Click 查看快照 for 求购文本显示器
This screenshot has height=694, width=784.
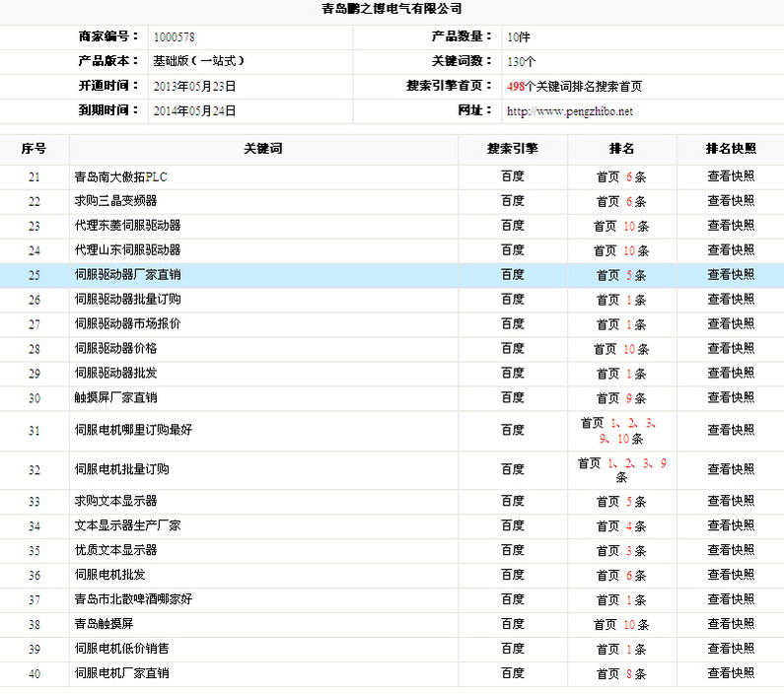point(731,501)
